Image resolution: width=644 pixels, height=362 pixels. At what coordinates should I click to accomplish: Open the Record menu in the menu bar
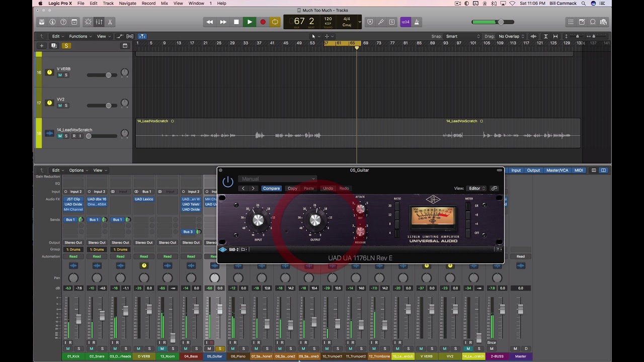click(148, 4)
